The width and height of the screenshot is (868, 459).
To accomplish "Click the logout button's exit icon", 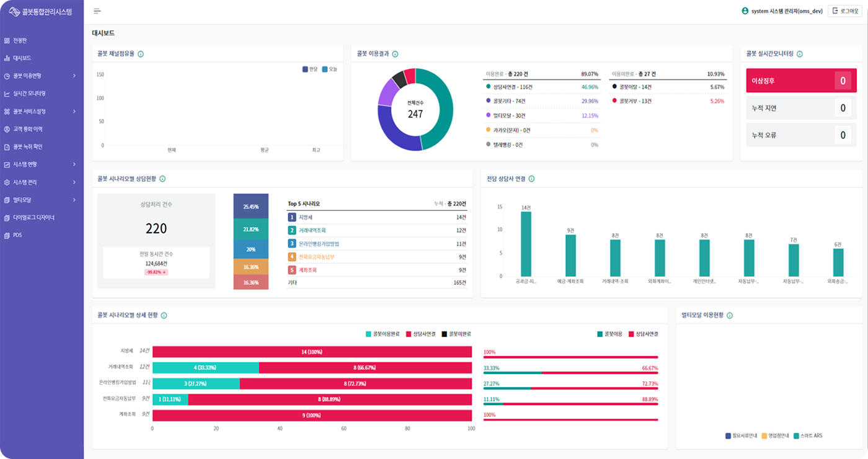I will click(835, 11).
